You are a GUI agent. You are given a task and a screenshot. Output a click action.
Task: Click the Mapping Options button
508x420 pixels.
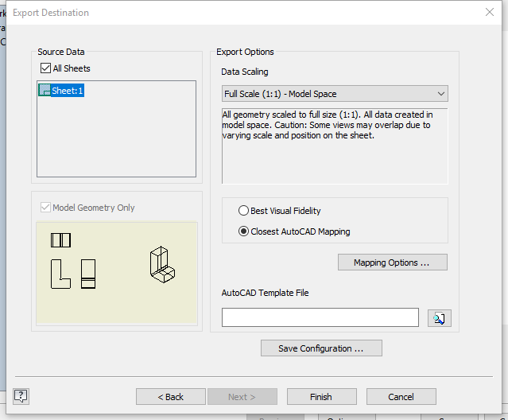coord(393,262)
